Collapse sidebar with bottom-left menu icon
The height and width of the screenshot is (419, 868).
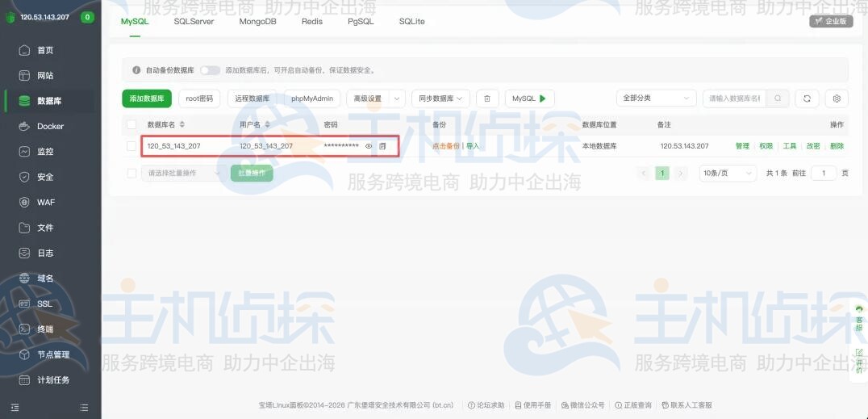(15, 408)
